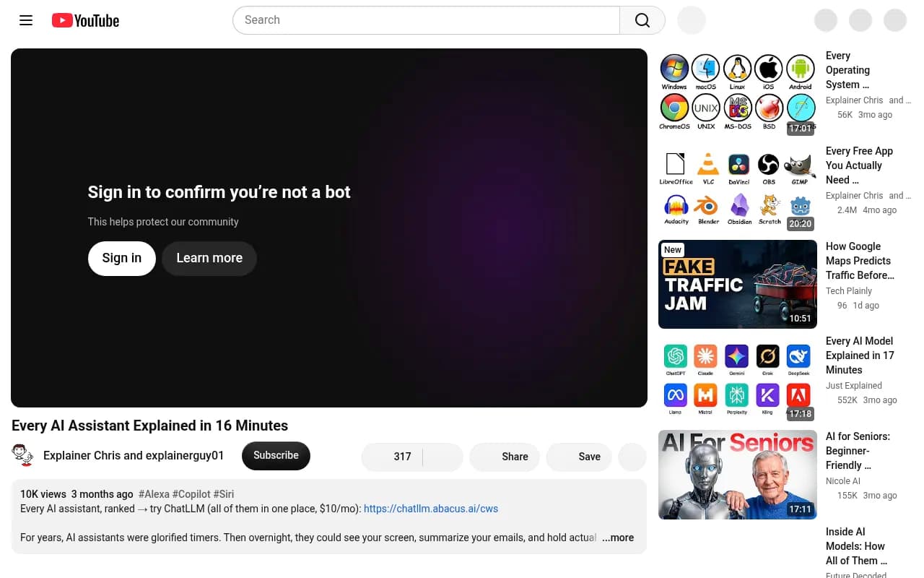
Task: Expand the description with "...more"
Action: point(618,538)
